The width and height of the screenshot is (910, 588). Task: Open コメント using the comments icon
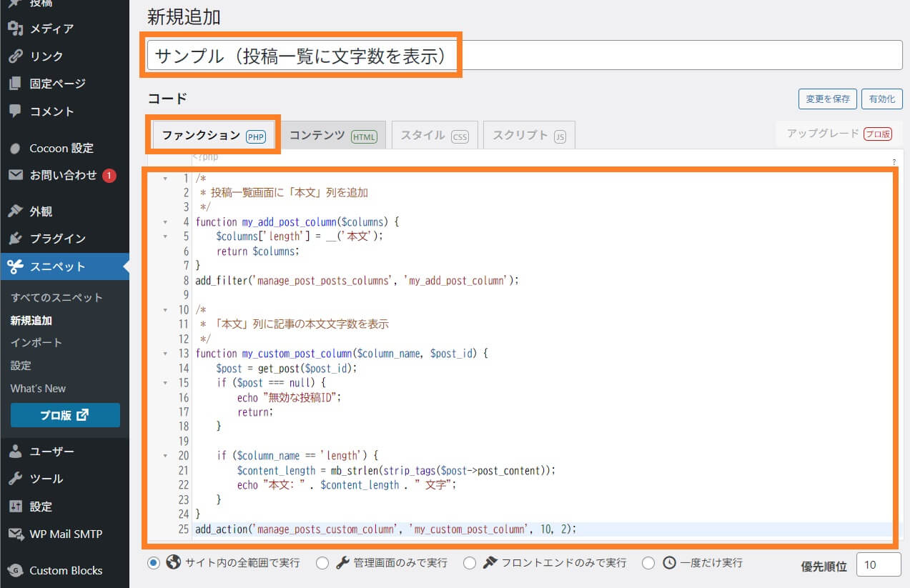click(14, 111)
